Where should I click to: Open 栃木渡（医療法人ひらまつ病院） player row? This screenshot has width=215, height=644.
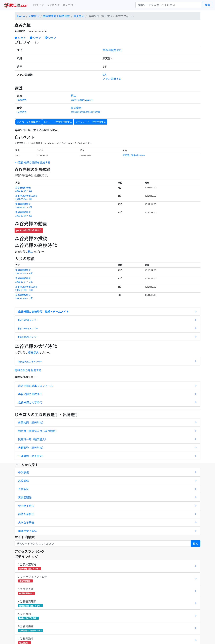107,431
